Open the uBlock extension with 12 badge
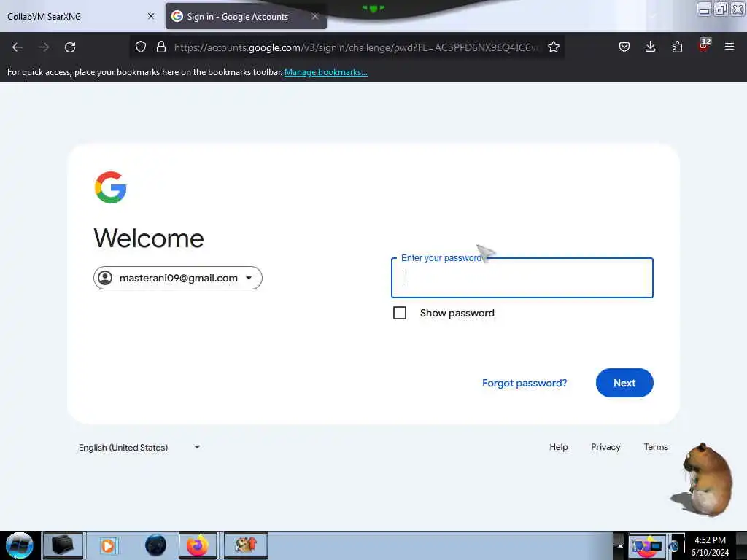747x560 pixels. [x=704, y=46]
